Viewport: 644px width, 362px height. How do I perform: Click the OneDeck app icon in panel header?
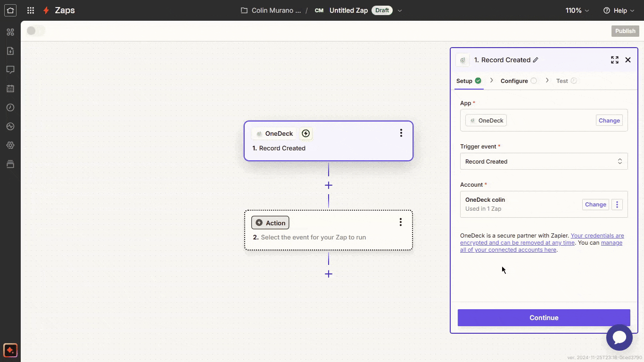point(462,60)
